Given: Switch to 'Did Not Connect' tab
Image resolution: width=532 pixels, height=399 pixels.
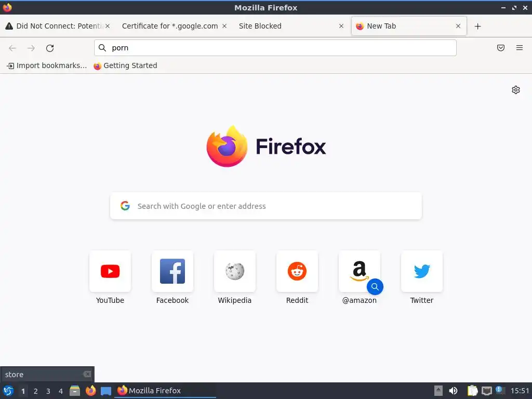Looking at the screenshot, I should pyautogui.click(x=58, y=26).
